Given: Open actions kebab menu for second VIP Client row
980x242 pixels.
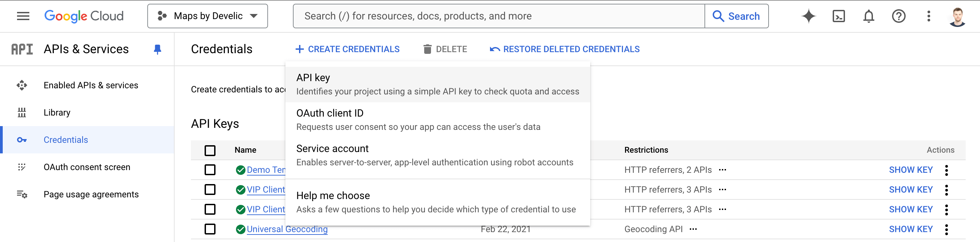Looking at the screenshot, I should tap(947, 210).
